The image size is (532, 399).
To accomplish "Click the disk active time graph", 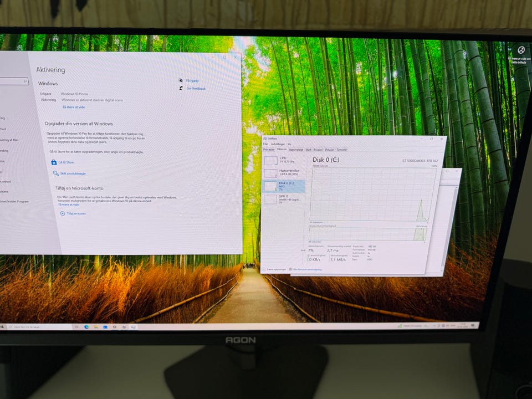I will pyautogui.click(x=372, y=195).
